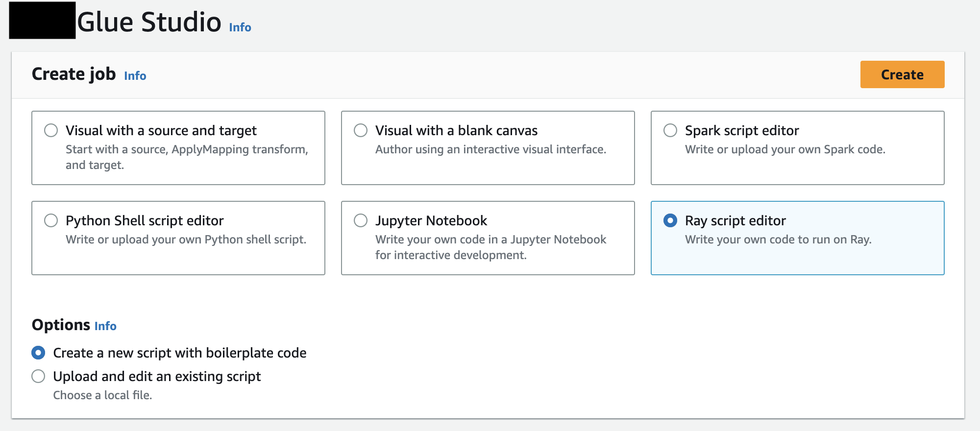Click the 'Write or upload your own Spark code' description
This screenshot has height=431, width=980.
coord(784,149)
